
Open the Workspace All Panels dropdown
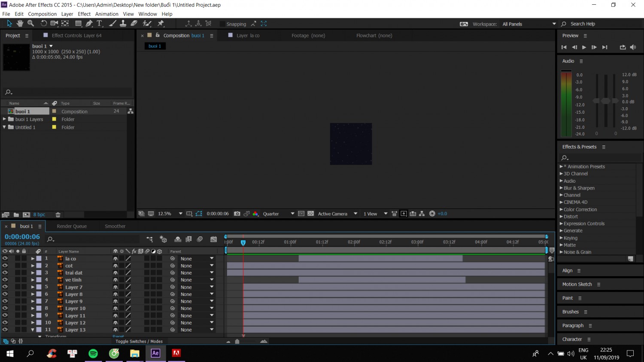pos(529,24)
